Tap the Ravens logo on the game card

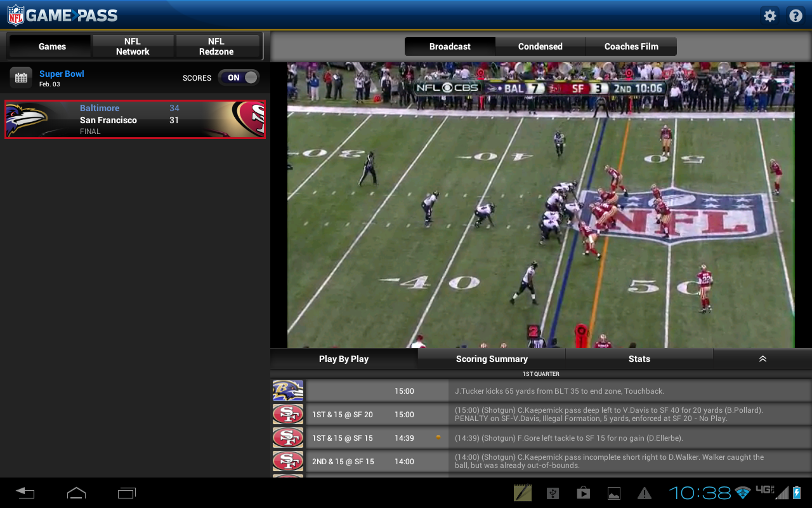point(28,119)
